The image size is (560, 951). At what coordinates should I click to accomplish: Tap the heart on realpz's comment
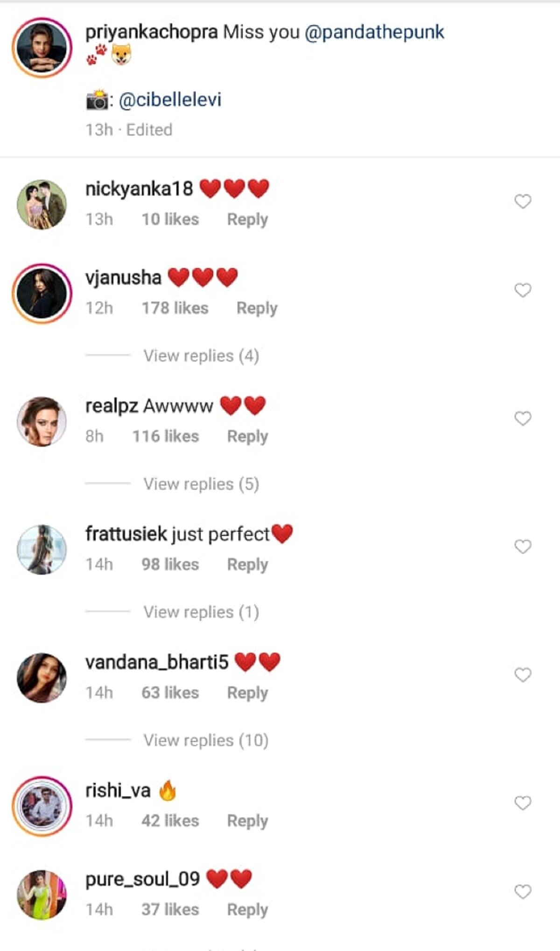[523, 418]
